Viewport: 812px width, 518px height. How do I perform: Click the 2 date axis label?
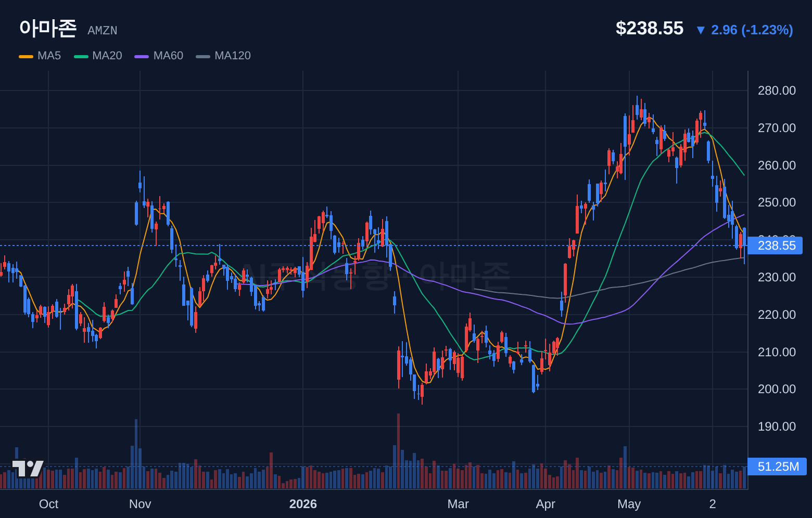pyautogui.click(x=713, y=504)
